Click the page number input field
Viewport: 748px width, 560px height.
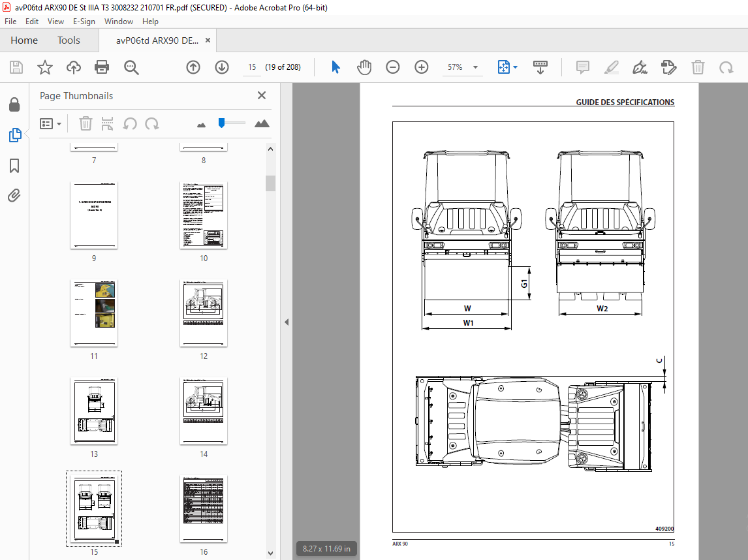252,67
